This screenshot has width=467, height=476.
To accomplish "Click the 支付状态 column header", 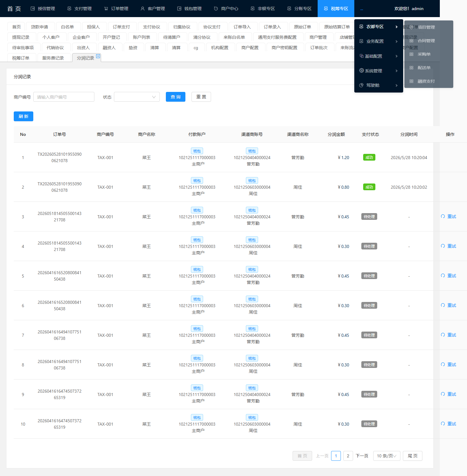I will pos(370,134).
